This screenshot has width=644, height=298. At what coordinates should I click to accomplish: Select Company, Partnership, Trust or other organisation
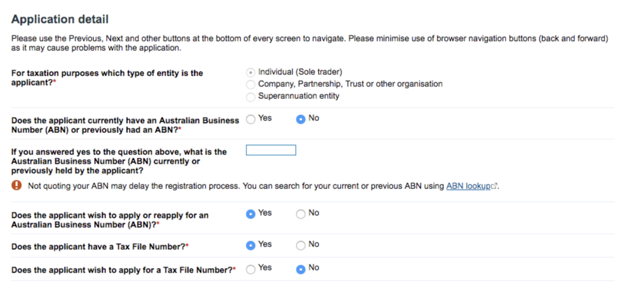tap(251, 84)
